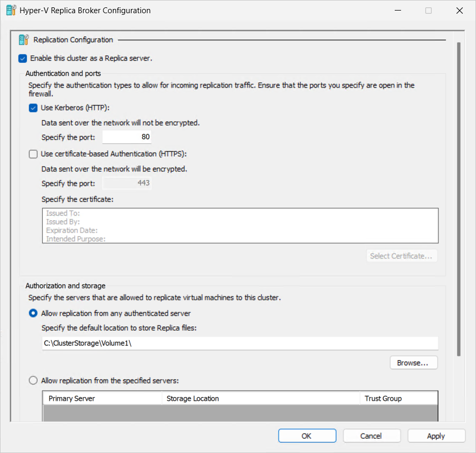
Task: Click the Select Certificate... button
Action: (x=402, y=256)
